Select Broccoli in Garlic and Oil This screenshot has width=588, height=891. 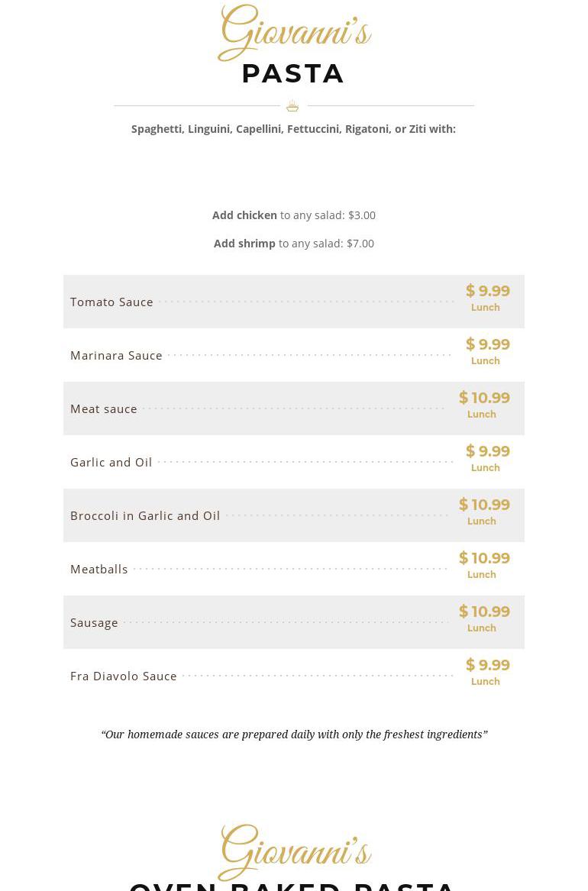(x=145, y=516)
